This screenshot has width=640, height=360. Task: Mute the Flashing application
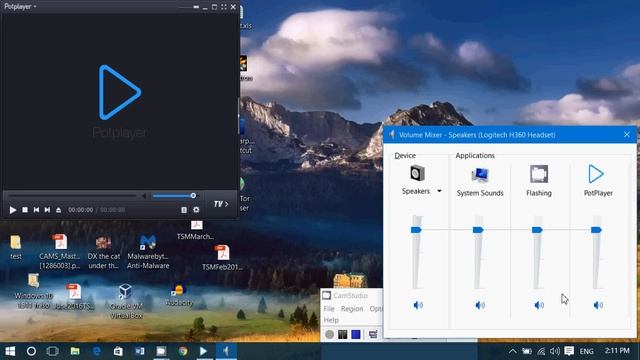[x=539, y=305]
